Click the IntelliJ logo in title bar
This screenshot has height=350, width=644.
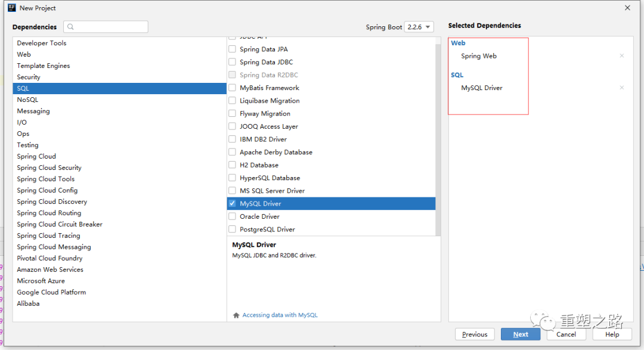coord(11,8)
